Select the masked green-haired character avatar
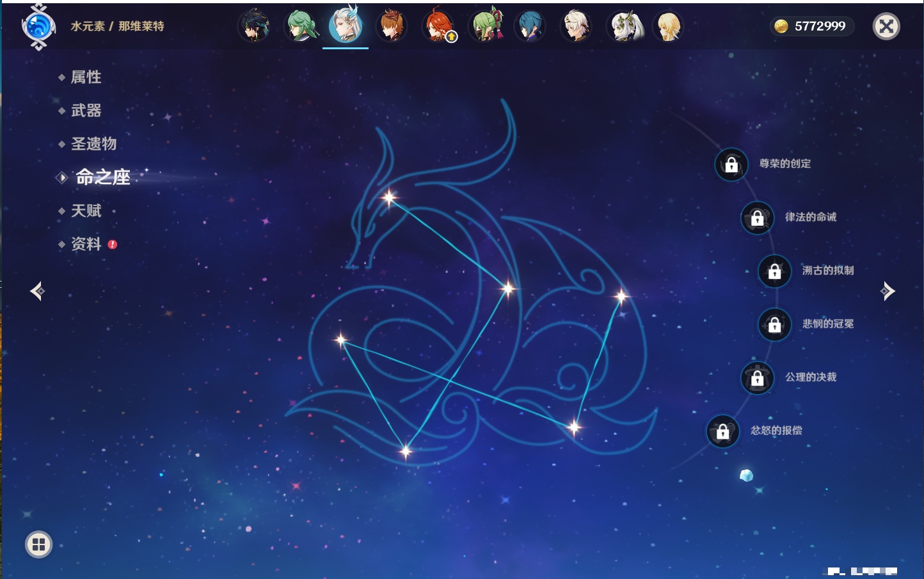924x579 pixels. 485,26
